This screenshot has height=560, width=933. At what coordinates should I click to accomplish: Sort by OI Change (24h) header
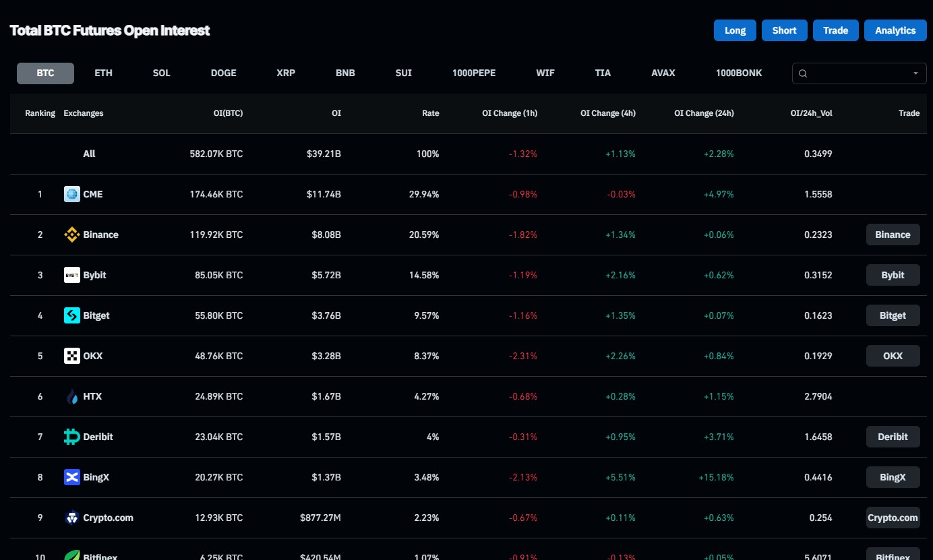704,113
